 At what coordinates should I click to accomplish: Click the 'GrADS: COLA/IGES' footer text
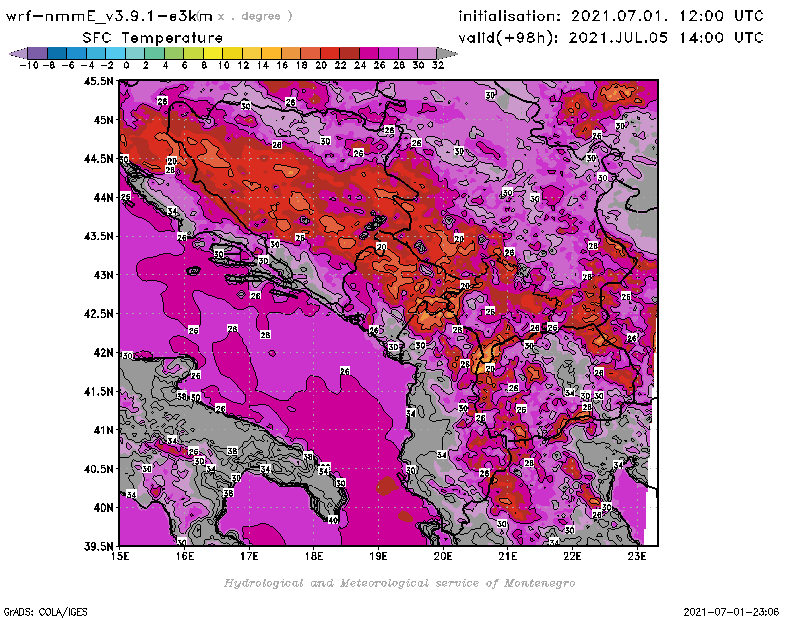click(45, 612)
